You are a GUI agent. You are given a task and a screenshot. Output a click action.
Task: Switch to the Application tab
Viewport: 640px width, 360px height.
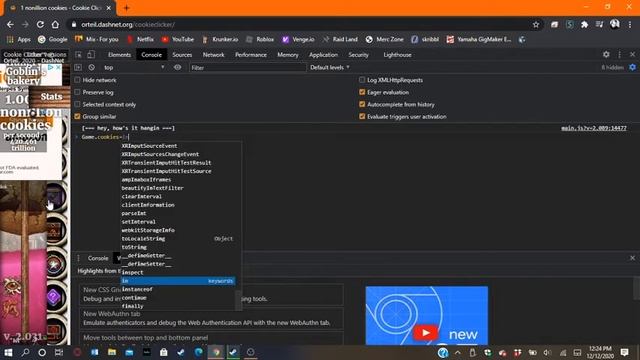point(323,55)
